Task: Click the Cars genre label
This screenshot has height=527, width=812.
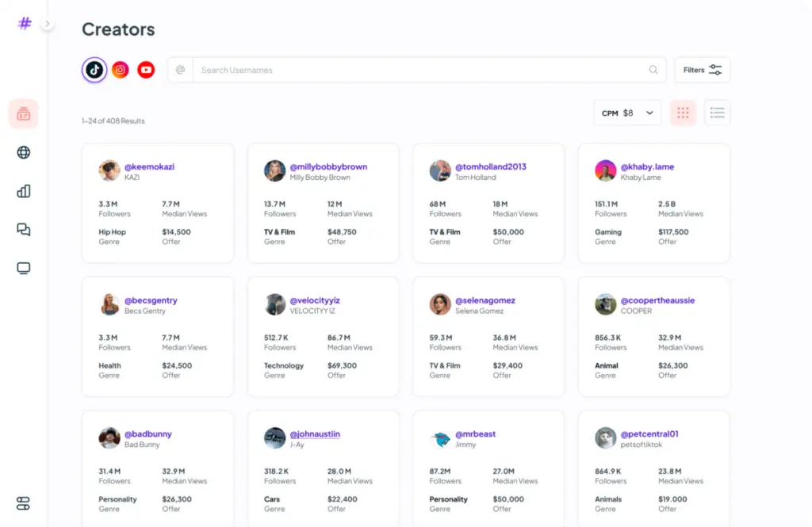Action: pyautogui.click(x=272, y=499)
